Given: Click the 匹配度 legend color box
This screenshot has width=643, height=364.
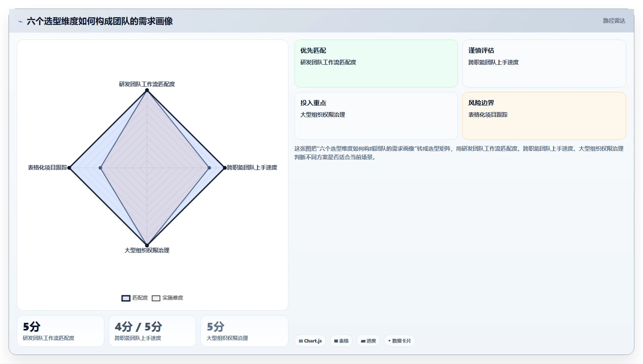Looking at the screenshot, I should tap(126, 298).
